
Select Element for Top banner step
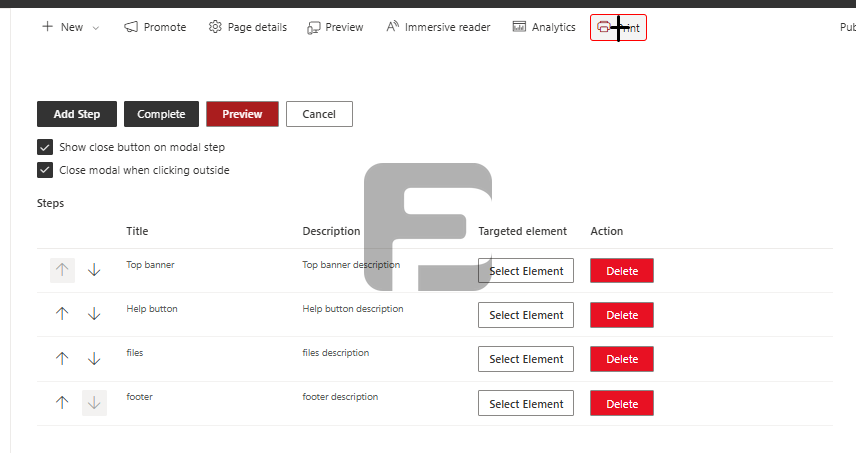tap(526, 271)
